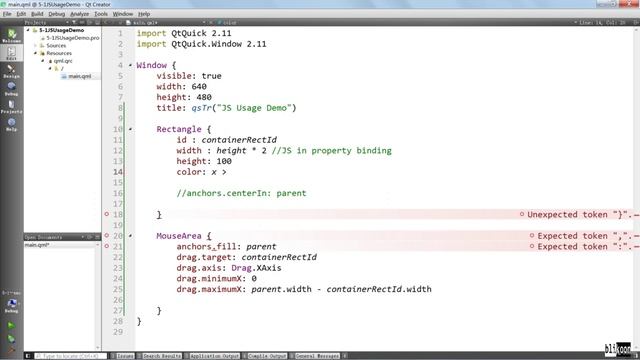This screenshot has height=360, width=640.
Task: Open the Tools menu
Action: [101, 14]
